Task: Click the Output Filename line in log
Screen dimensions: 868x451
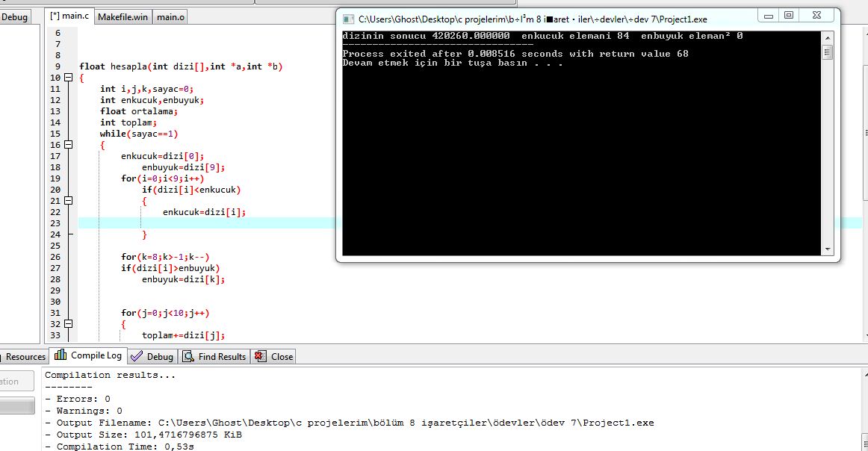Action: [x=350, y=423]
